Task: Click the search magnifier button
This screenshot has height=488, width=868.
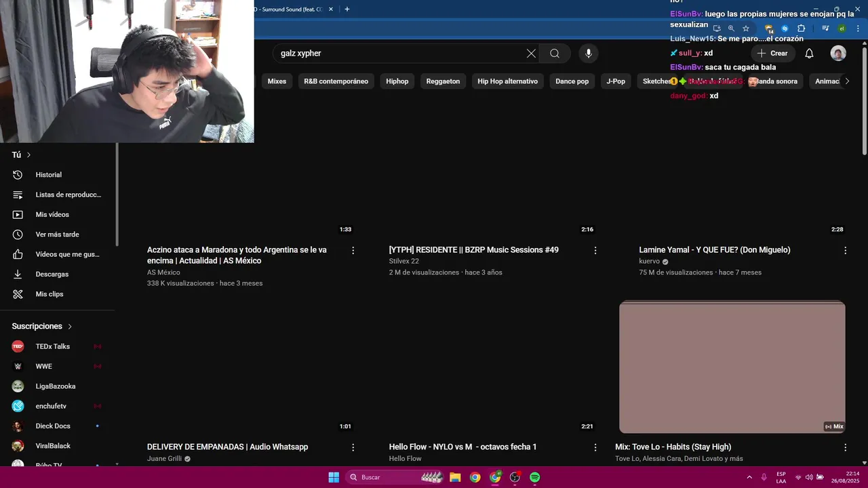Action: click(555, 54)
